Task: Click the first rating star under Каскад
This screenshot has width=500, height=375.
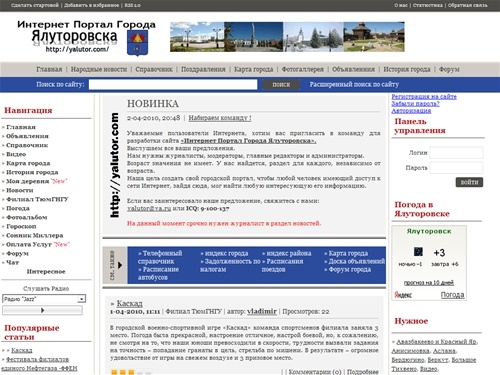Action: (114, 372)
